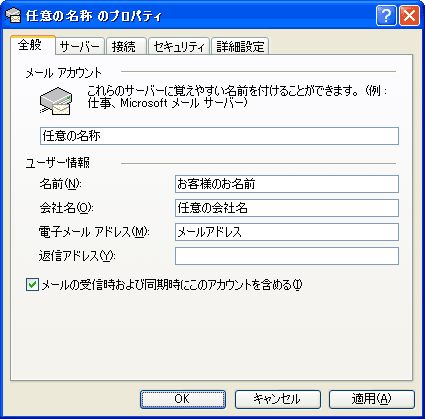Screen dimensions: 425x419
Task: Click the OK button
Action: (x=183, y=399)
